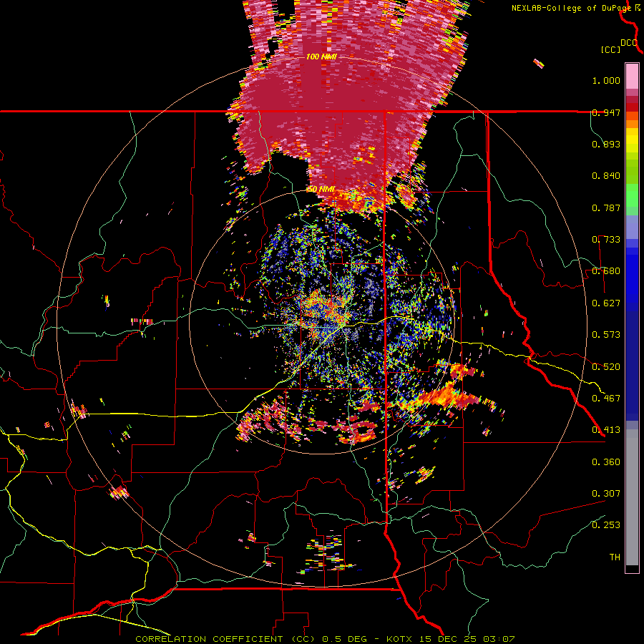The width and height of the screenshot is (644, 644).
Task: Pick the gray bottom segment of color bar
Action: pyautogui.click(x=632, y=497)
